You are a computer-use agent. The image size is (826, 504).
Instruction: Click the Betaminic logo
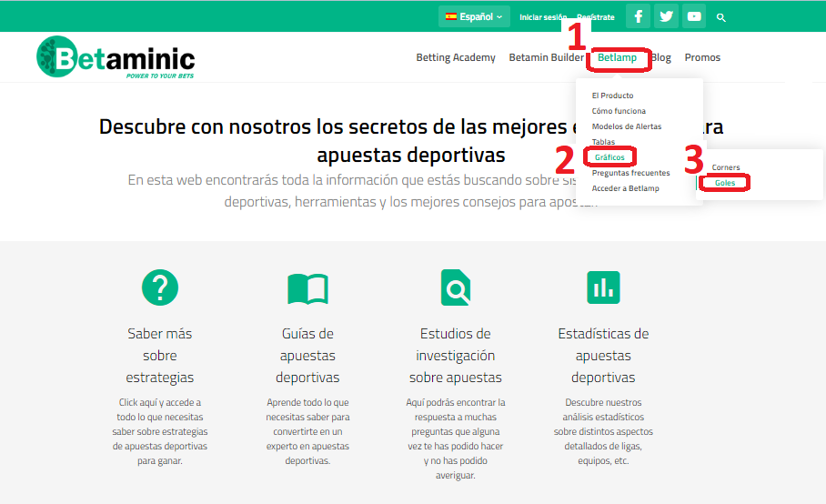coord(116,57)
